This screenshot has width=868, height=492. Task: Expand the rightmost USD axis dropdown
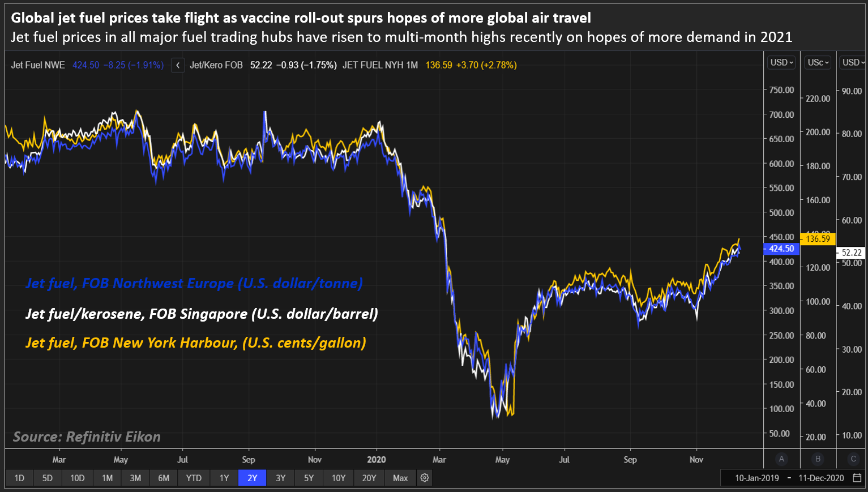tap(853, 62)
